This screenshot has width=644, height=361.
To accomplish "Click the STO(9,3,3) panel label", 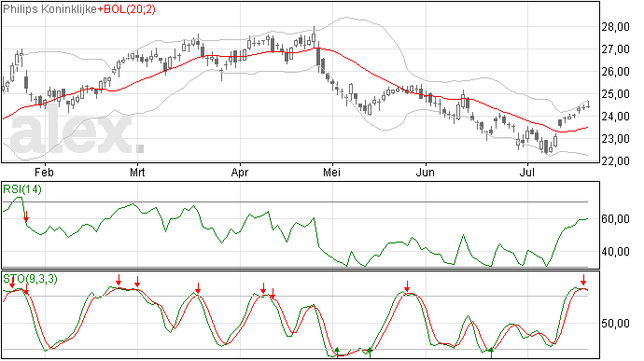I will [x=31, y=279].
